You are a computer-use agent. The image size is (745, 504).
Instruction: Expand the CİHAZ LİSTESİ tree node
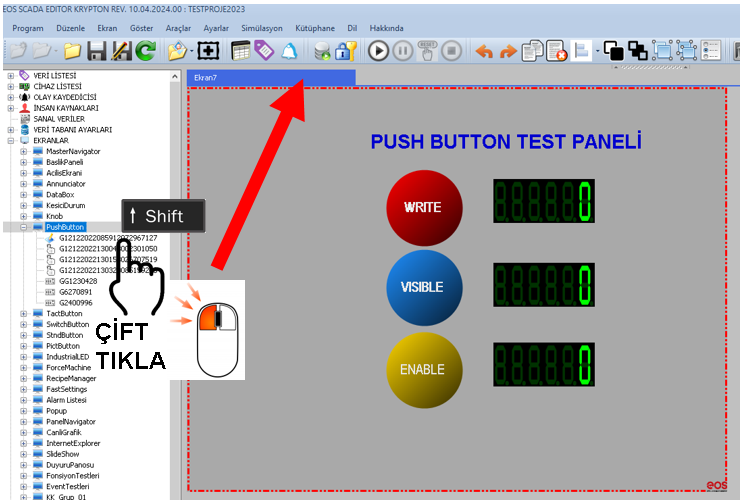(10, 86)
